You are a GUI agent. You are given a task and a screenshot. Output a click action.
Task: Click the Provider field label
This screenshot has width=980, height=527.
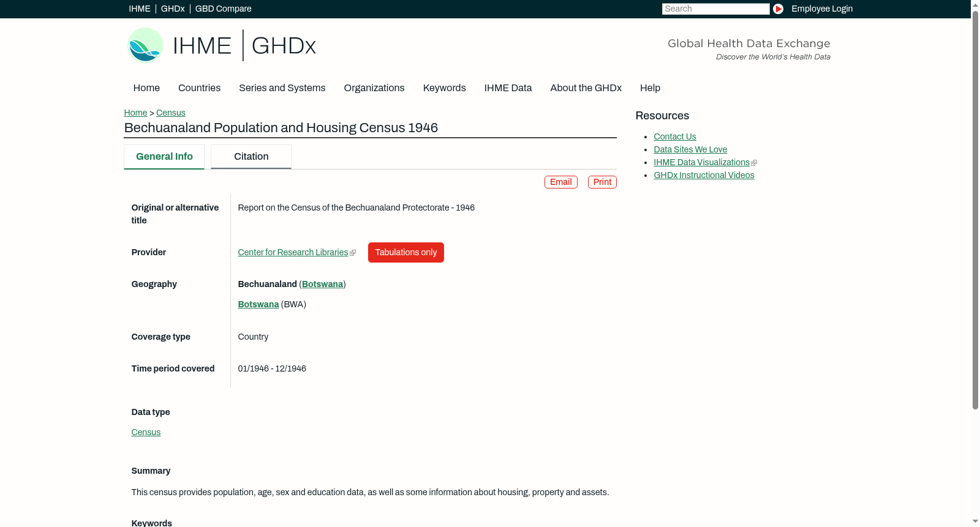(x=149, y=252)
